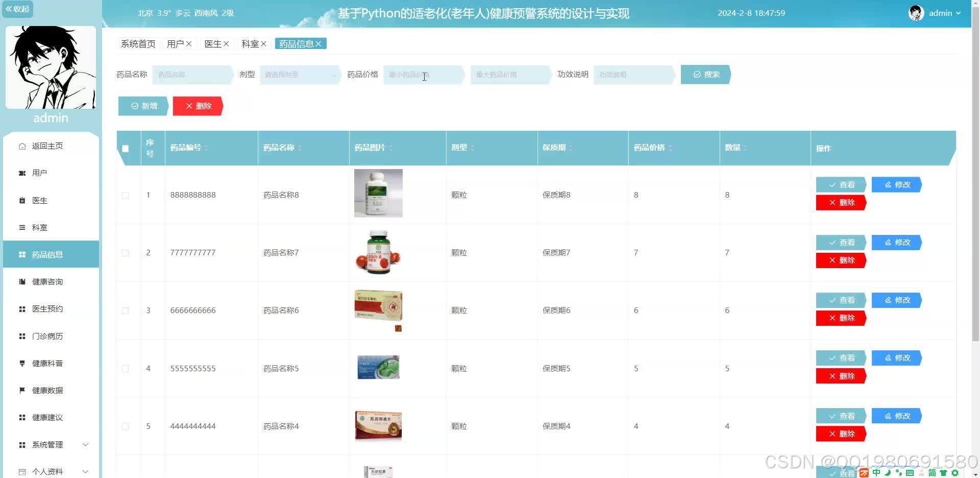Toggle the select-all checkbox in table header
980x478 pixels.
(125, 149)
